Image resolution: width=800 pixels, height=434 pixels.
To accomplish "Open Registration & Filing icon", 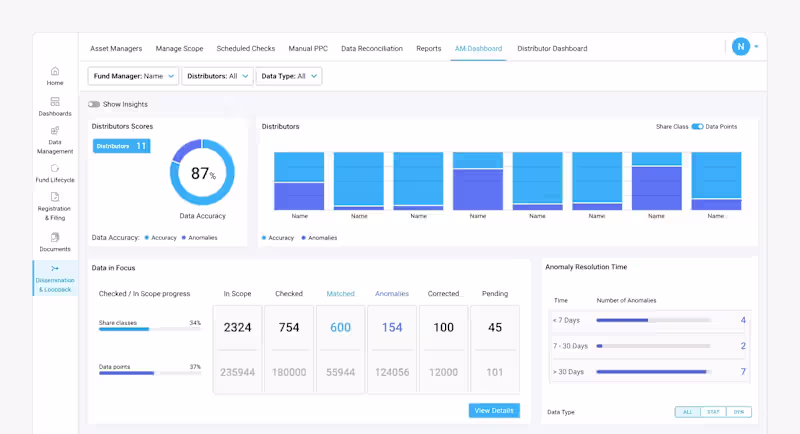I will 55,197.
